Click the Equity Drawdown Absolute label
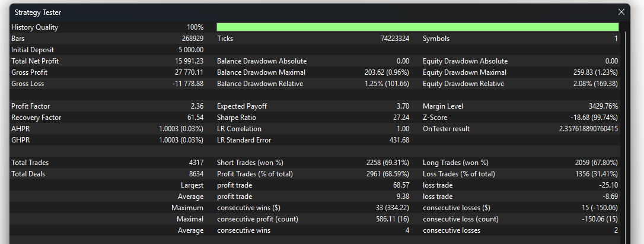Viewport: 644px width, 244px height. [x=466, y=61]
